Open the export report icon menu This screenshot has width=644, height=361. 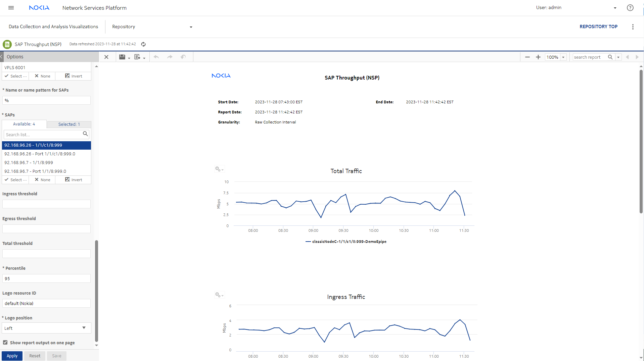(137, 57)
